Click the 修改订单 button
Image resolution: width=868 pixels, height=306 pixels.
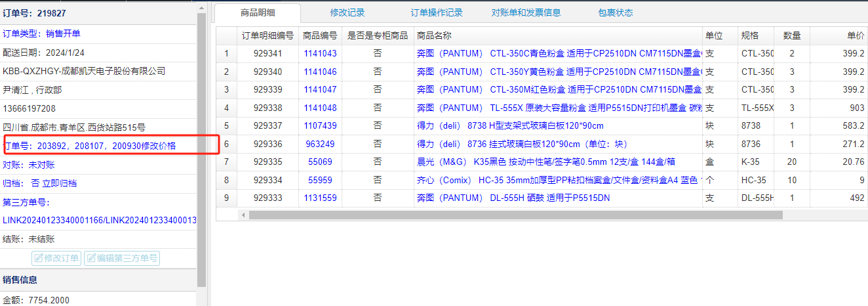point(56,258)
